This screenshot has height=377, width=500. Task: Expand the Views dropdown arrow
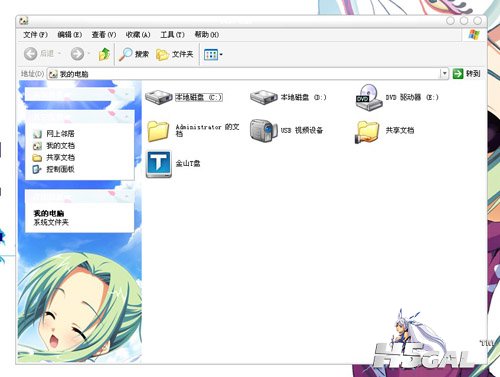(221, 54)
